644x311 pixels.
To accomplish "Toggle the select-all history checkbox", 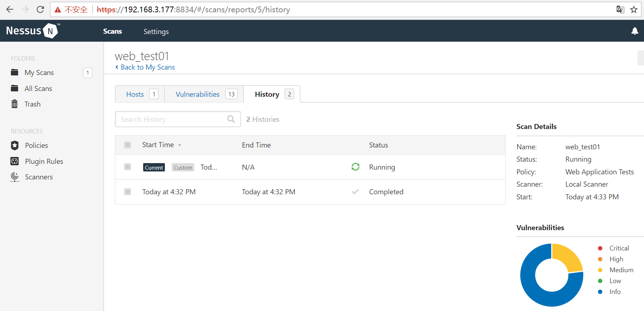I will pos(128,145).
